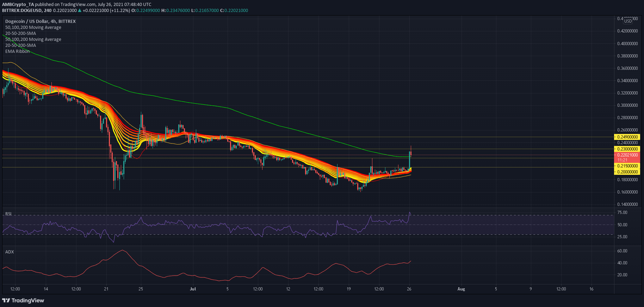Click the 25 date label on time axis
This screenshot has width=644, height=307.
point(141,289)
